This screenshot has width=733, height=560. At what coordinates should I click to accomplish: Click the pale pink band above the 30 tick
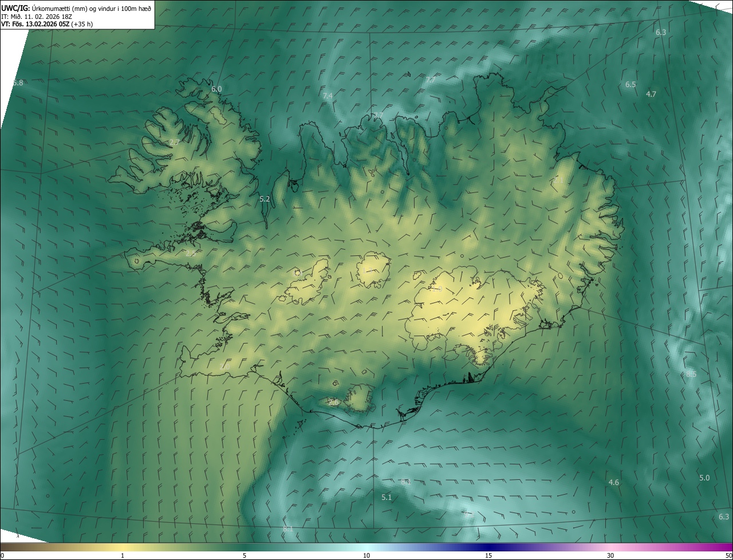[x=610, y=547]
